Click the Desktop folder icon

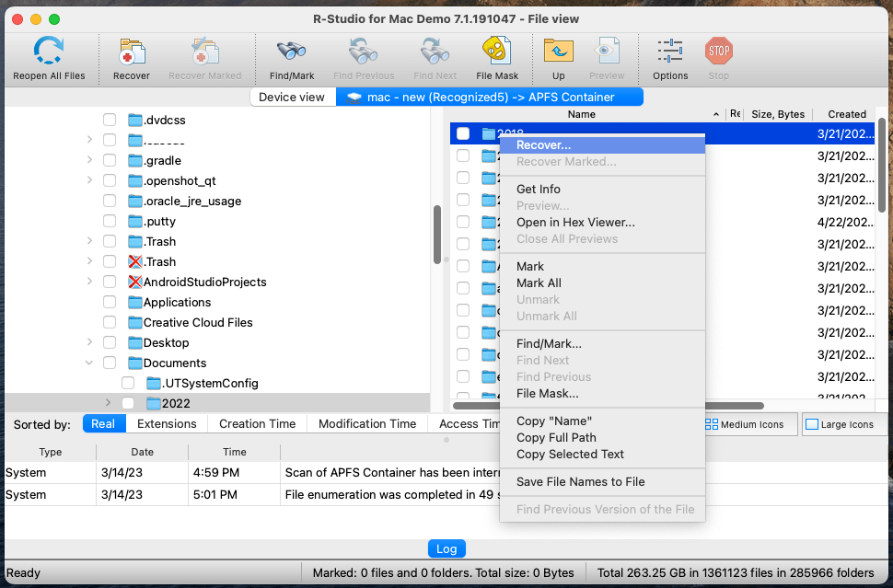tap(135, 342)
